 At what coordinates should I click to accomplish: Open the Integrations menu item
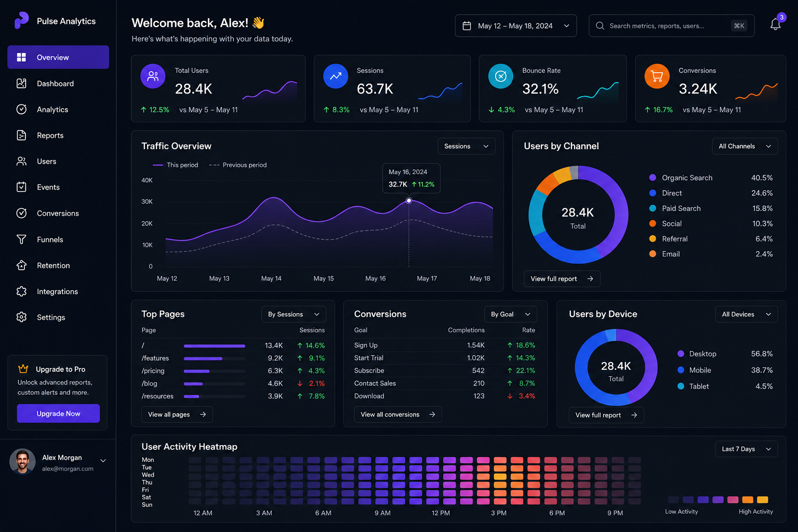58,291
